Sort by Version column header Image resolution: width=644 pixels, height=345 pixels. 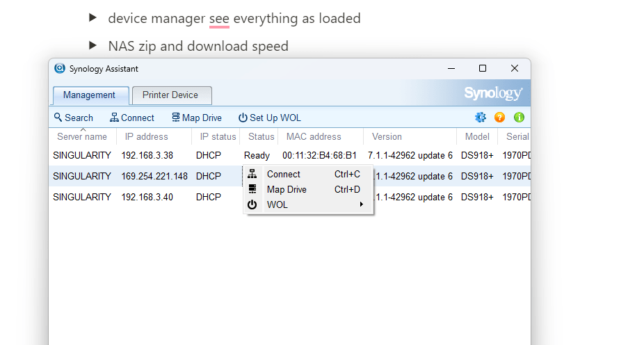410,137
